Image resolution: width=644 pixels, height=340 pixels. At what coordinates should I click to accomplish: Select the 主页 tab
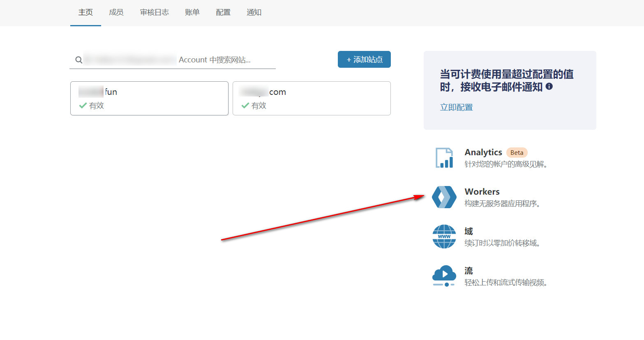point(85,13)
